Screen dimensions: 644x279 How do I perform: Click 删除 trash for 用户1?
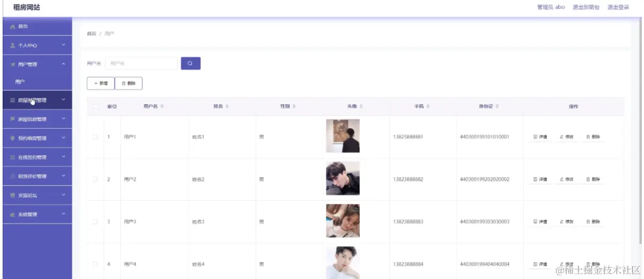593,137
